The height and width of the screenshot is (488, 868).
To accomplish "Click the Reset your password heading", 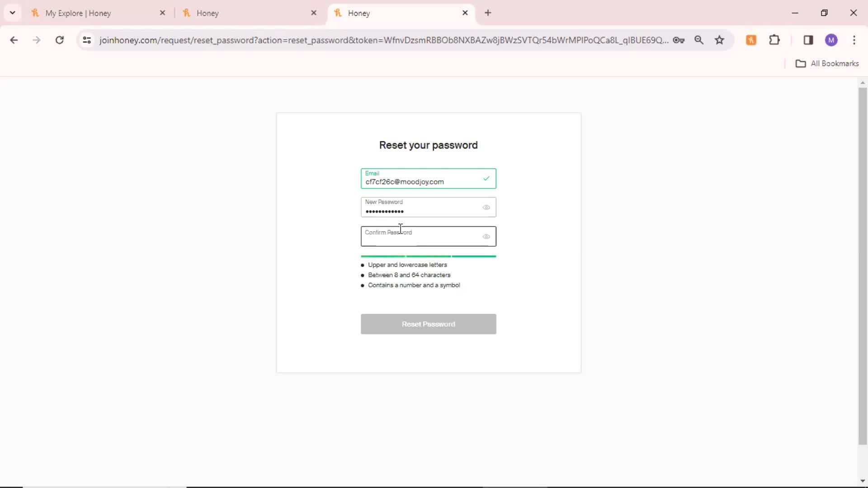I will point(428,145).
